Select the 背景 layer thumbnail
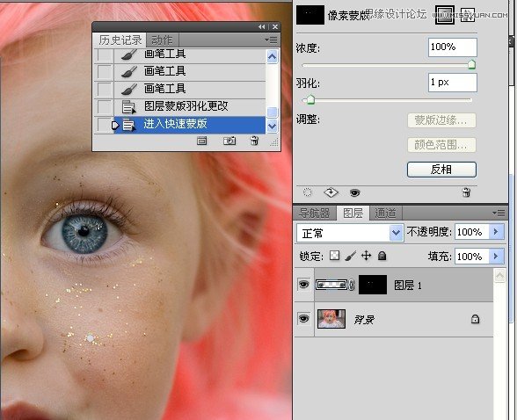Image resolution: width=517 pixels, height=420 pixels. click(x=331, y=319)
